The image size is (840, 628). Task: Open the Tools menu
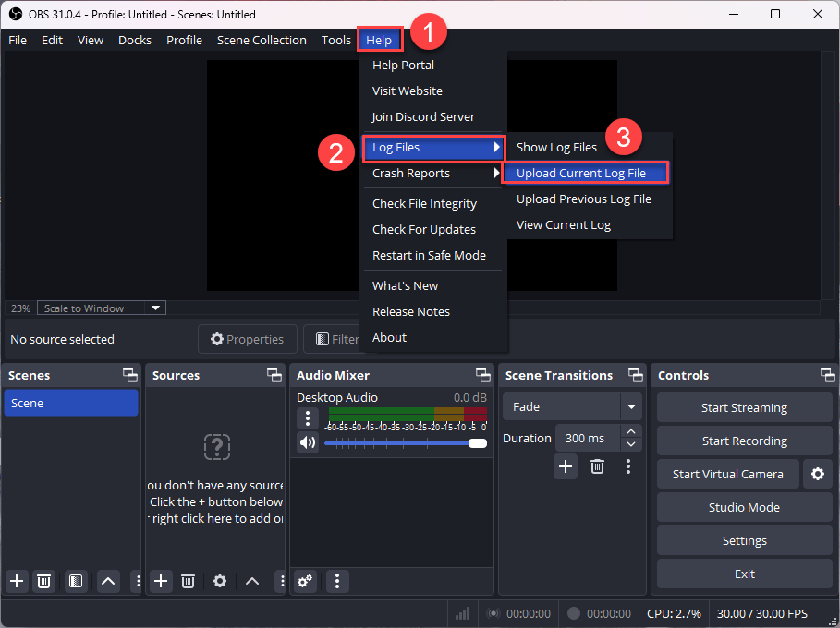tap(335, 40)
